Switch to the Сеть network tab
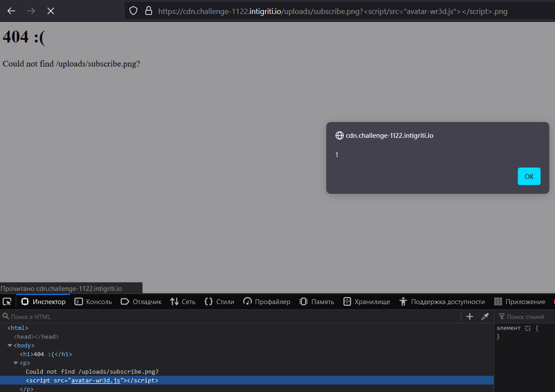 pyautogui.click(x=183, y=301)
